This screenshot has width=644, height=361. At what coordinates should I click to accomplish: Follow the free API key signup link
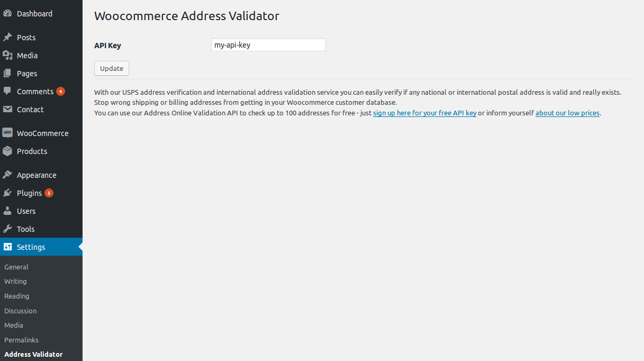coord(424,113)
